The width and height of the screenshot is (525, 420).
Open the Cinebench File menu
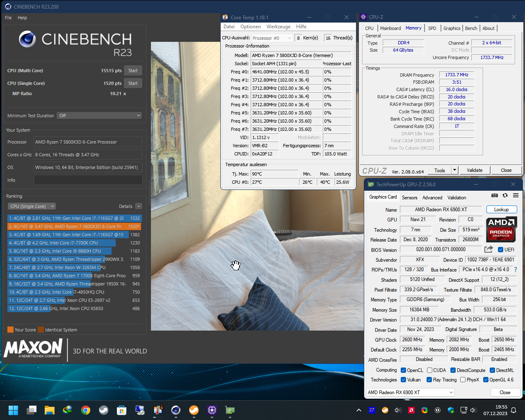coord(8,18)
